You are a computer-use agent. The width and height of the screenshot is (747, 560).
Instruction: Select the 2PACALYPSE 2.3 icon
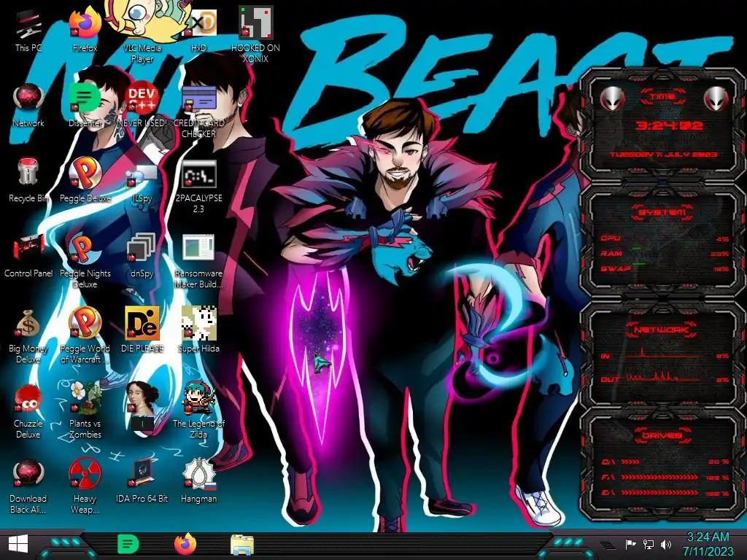tap(198, 186)
